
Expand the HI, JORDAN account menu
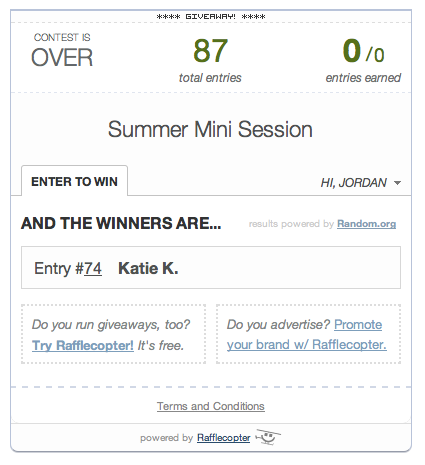tap(361, 183)
